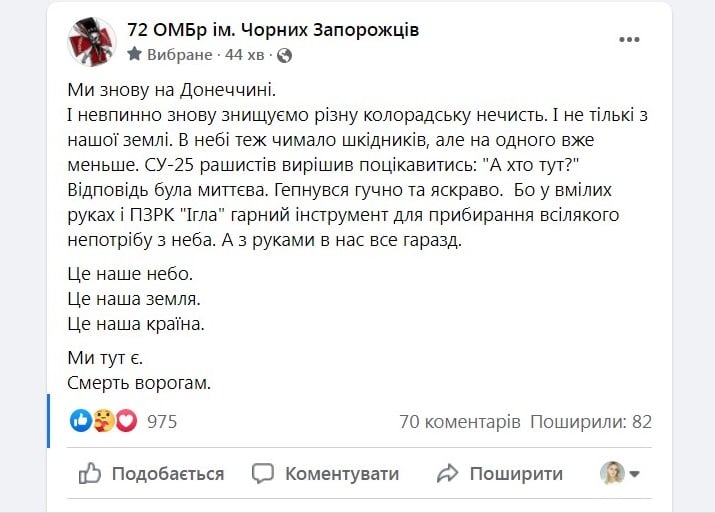Viewport: 715px width, 513px height.
Task: Click the star icon beside Вибране
Action: [x=136, y=56]
